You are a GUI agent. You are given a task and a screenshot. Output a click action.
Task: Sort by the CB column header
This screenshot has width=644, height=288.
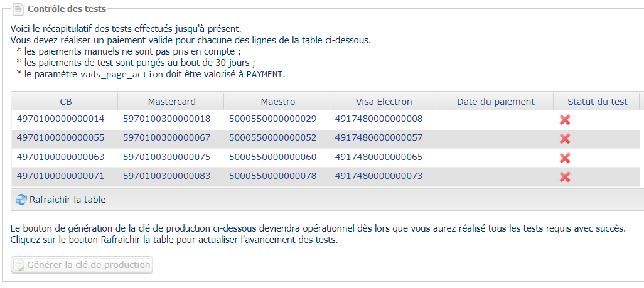click(x=65, y=102)
